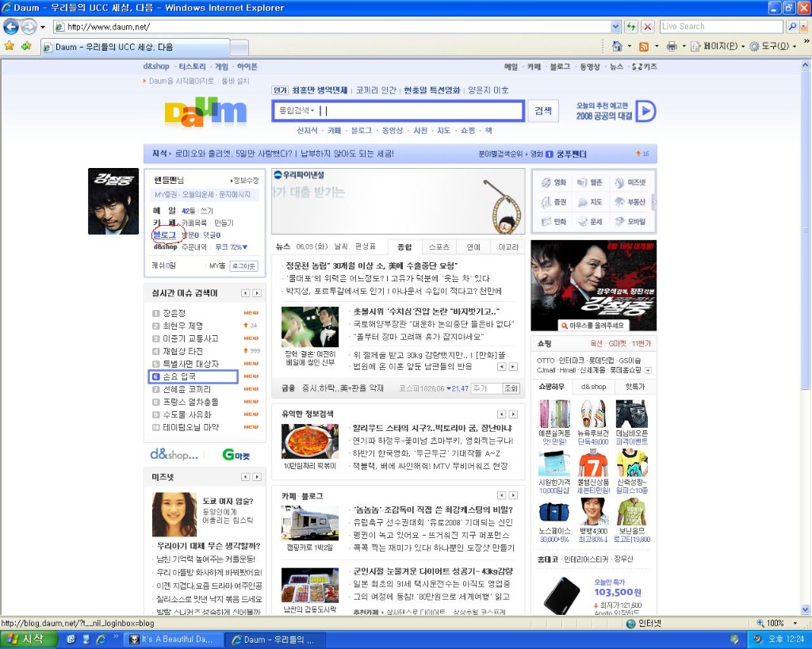This screenshot has width=812, height=649.
Task: Click the Add to Favorites icon
Action: click(x=26, y=46)
